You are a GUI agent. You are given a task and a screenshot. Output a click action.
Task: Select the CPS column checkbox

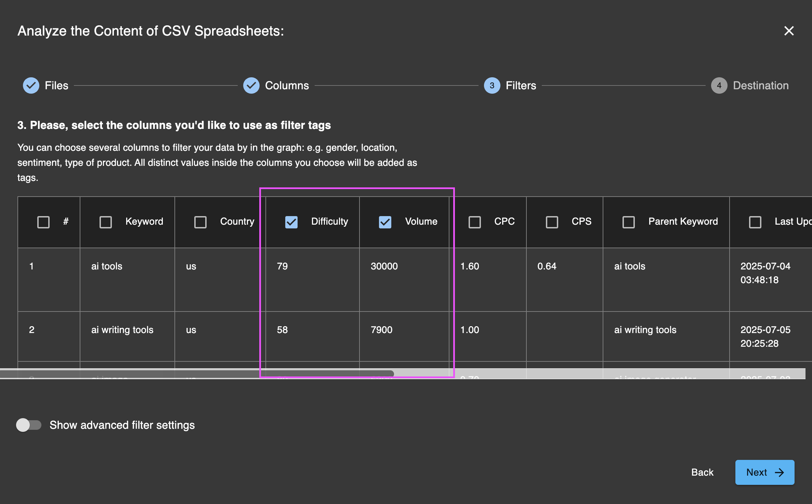pyautogui.click(x=552, y=222)
